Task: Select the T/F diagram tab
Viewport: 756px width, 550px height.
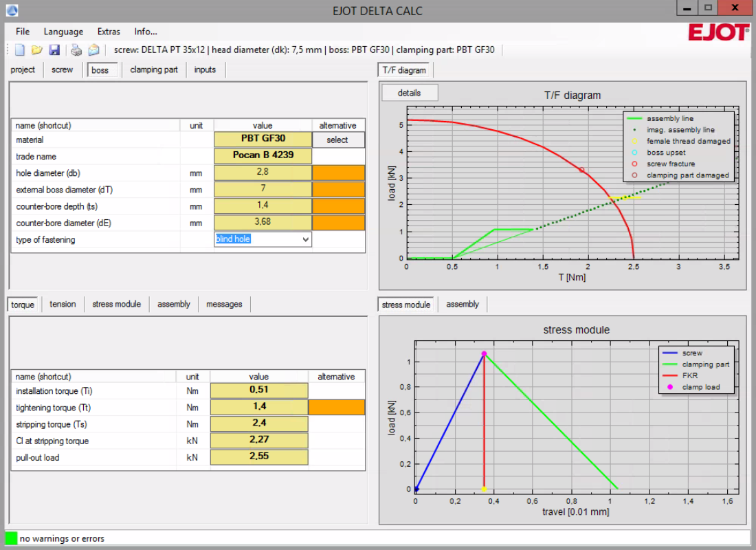Action: pyautogui.click(x=404, y=70)
